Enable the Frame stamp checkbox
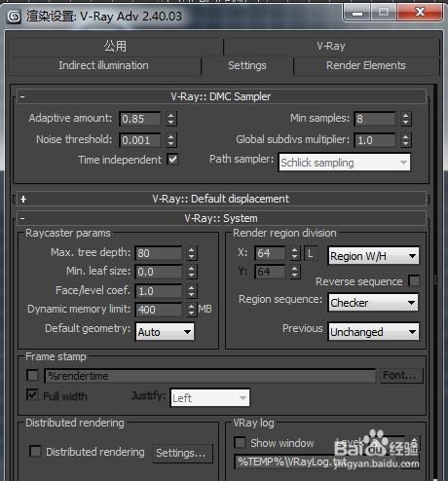This screenshot has height=481, width=448. (32, 376)
